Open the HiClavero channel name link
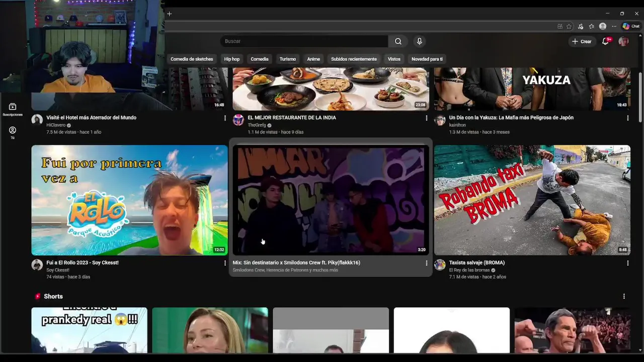 tap(56, 125)
